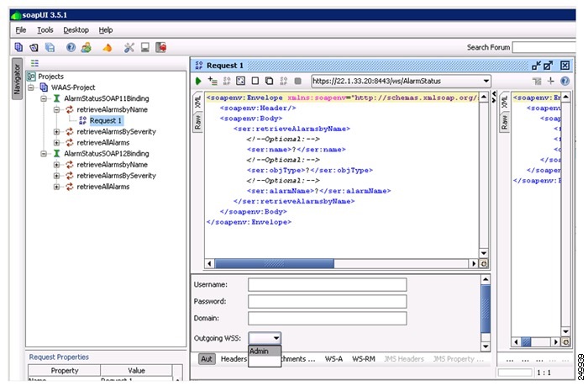The image size is (588, 386).
Task: Click the Projects root icon
Action: (x=31, y=77)
